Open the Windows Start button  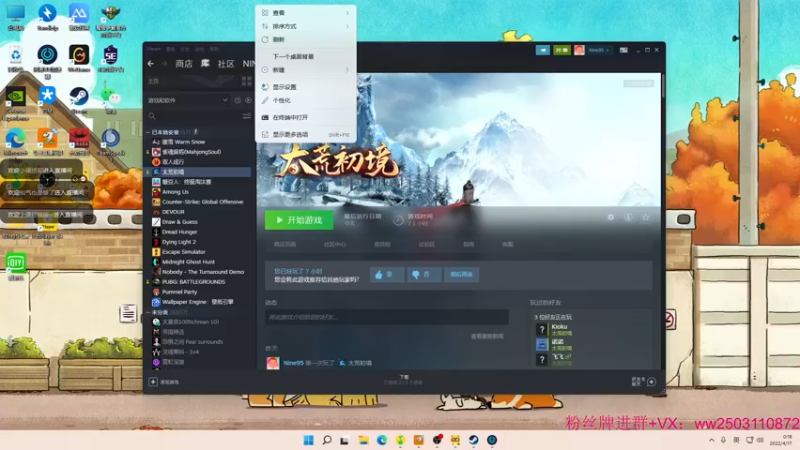click(309, 440)
